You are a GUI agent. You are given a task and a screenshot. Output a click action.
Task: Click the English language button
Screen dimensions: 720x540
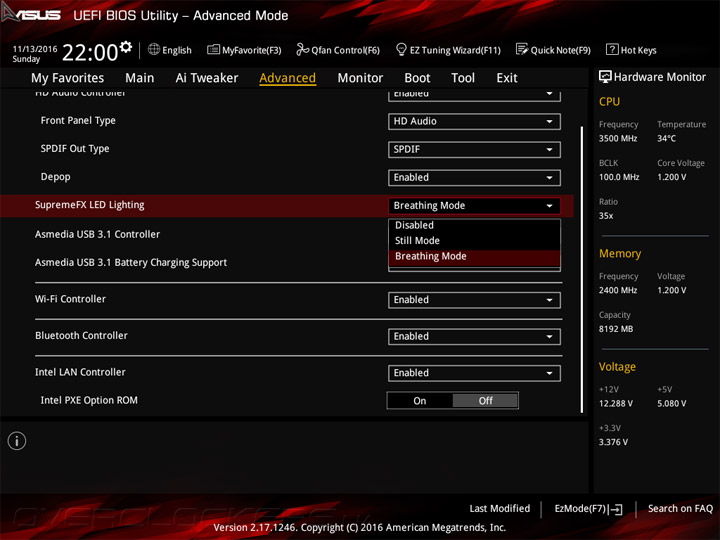coord(170,50)
